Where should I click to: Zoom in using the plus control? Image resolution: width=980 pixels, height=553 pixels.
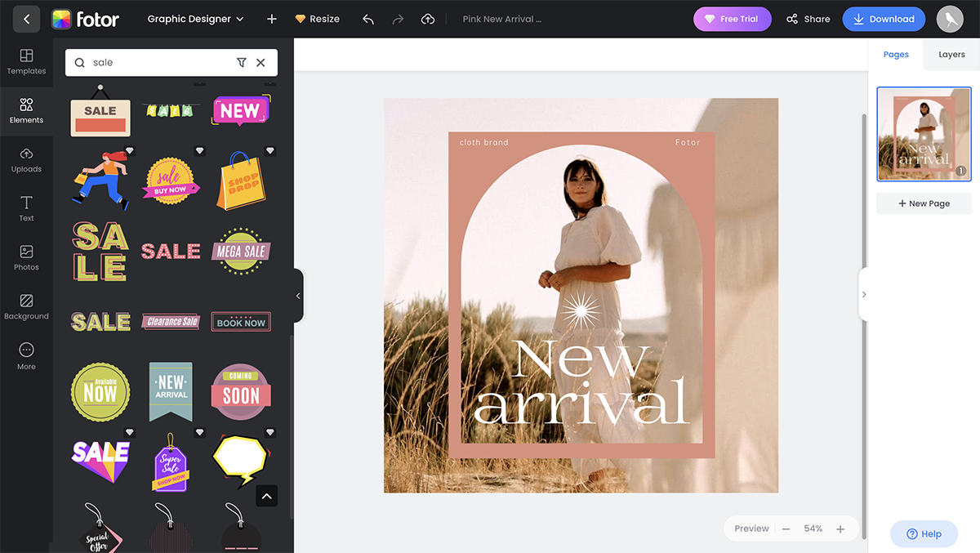[840, 528]
